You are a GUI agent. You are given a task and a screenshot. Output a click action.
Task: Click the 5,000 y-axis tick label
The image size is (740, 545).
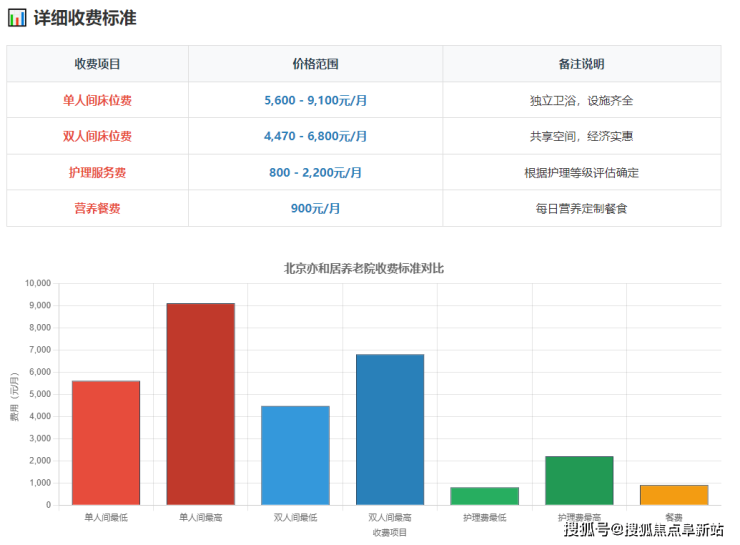coord(40,394)
